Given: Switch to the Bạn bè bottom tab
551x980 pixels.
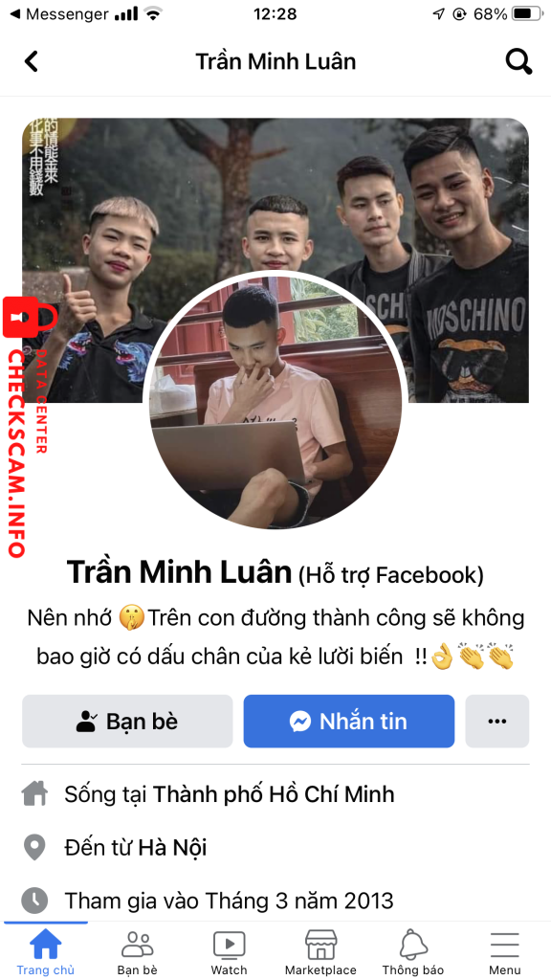Looking at the screenshot, I should pyautogui.click(x=138, y=952).
